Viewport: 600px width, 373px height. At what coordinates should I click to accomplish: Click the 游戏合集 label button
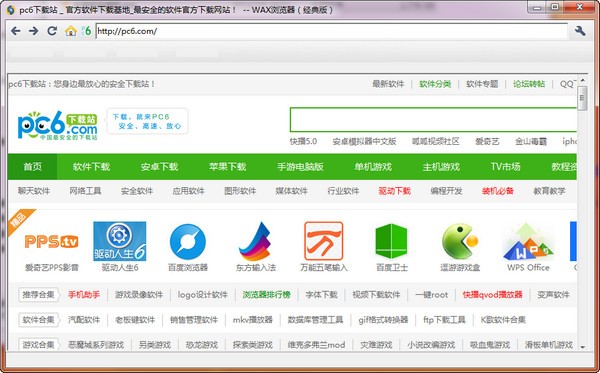pos(39,345)
